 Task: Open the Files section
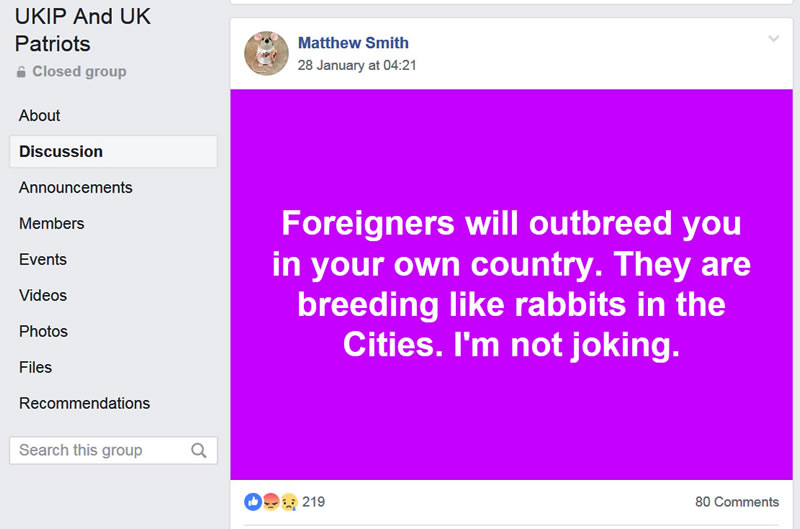pos(35,367)
